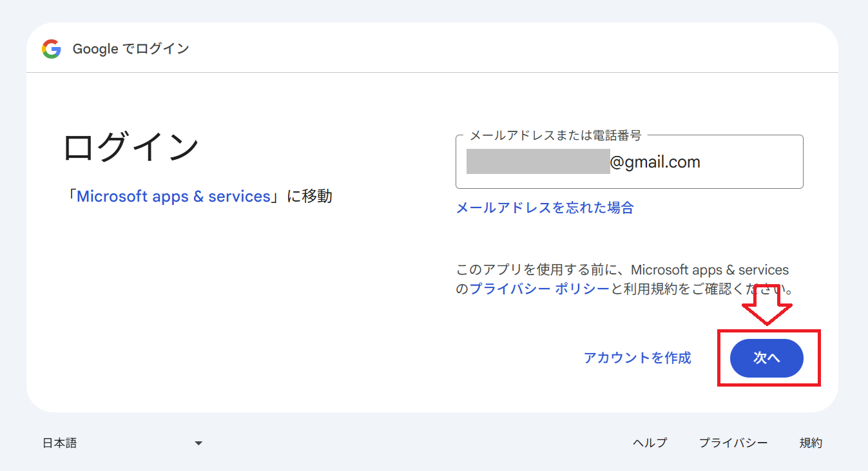Focus the email or phone input field
The width and height of the screenshot is (868, 471).
630,162
